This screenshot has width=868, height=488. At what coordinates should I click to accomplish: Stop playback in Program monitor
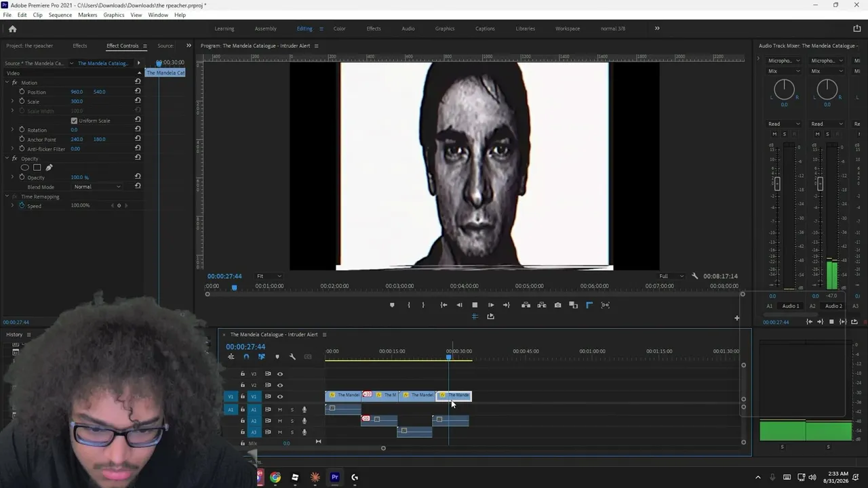(475, 305)
